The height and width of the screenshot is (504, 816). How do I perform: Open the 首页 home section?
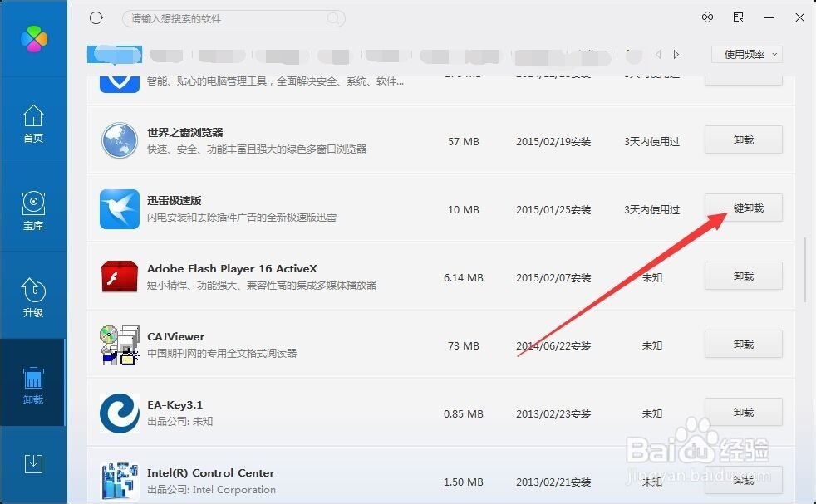click(x=33, y=124)
